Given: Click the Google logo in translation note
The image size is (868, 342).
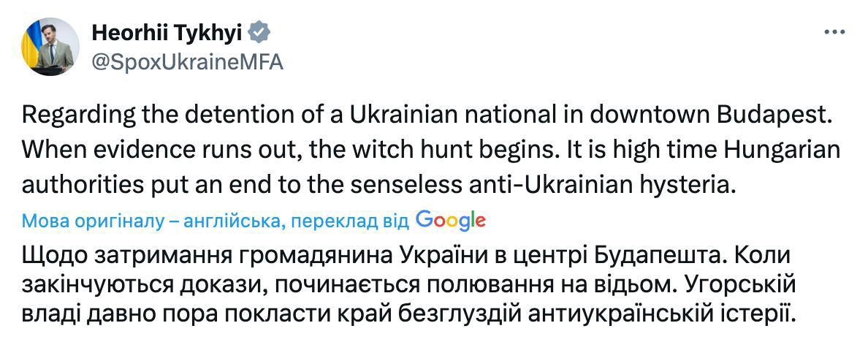Looking at the screenshot, I should (450, 219).
